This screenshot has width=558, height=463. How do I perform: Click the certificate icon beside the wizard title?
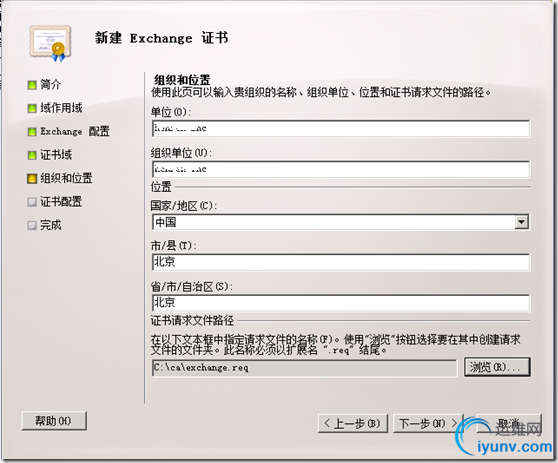click(x=50, y=43)
